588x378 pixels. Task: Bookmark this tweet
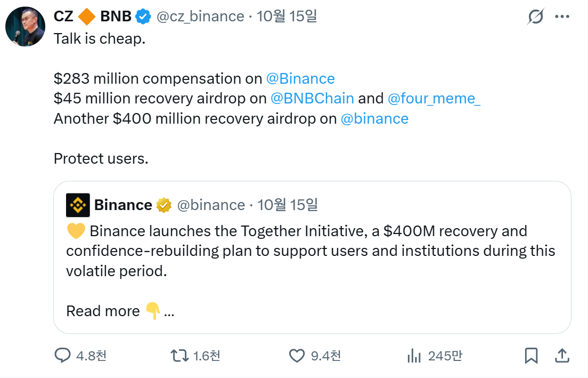[531, 356]
